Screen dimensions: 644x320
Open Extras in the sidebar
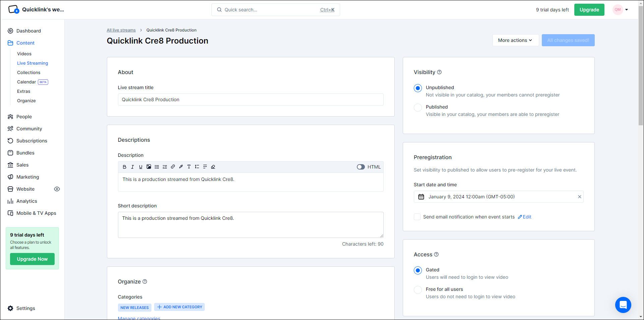[x=24, y=91]
